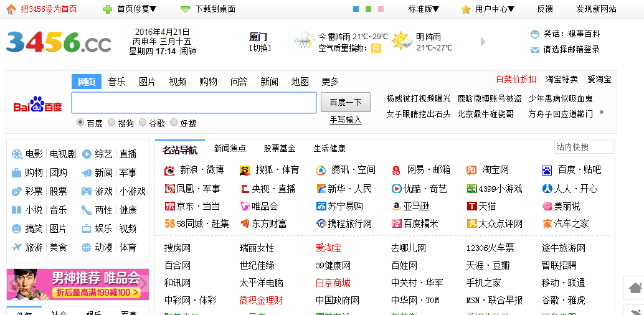This screenshot has height=315, width=644.
Task: Click the Baidu paw icon beside 百度·贴吧
Action: (x=547, y=170)
